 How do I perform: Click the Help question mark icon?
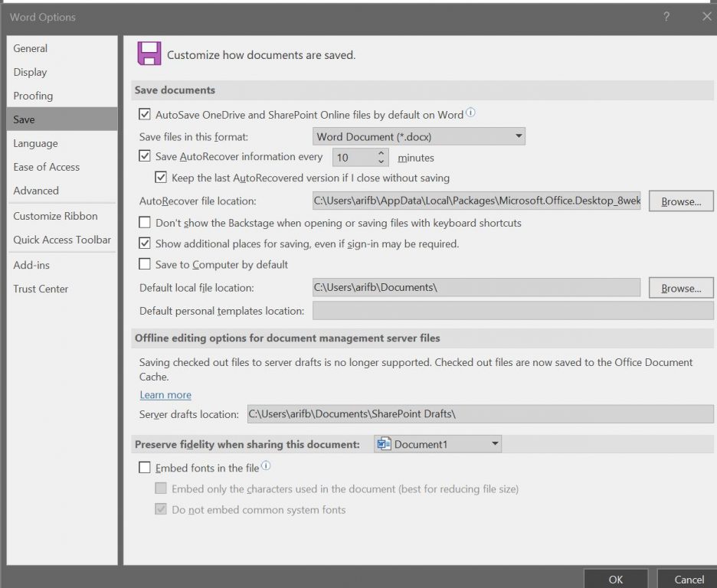pyautogui.click(x=666, y=17)
